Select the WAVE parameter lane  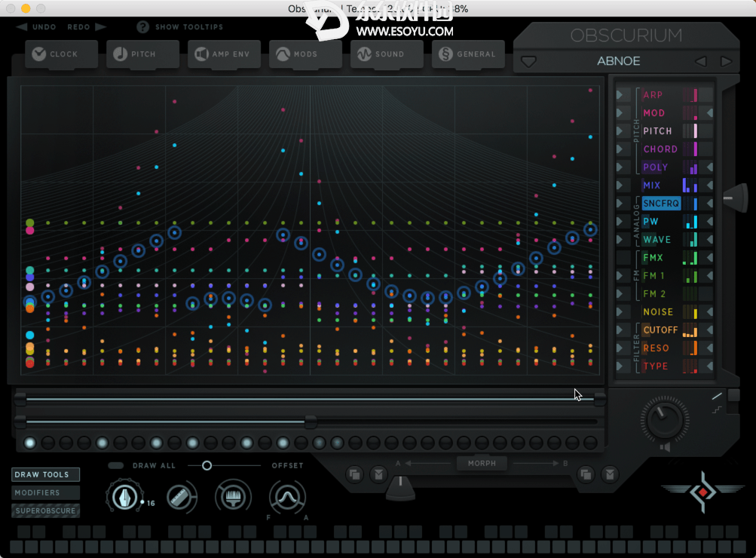[657, 240]
